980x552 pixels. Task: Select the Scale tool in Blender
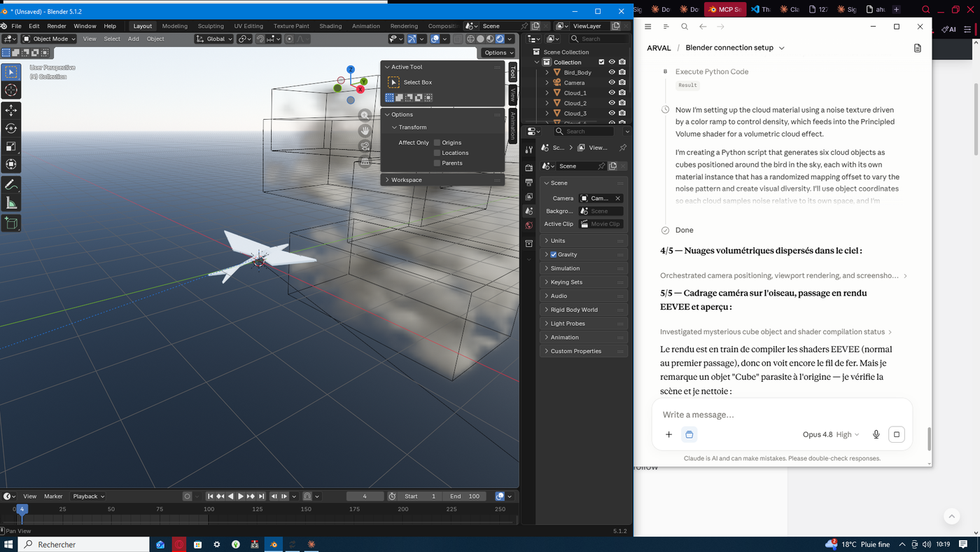tap(11, 146)
